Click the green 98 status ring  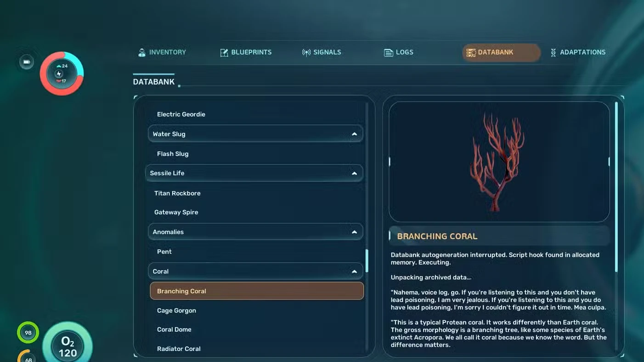[x=28, y=333]
